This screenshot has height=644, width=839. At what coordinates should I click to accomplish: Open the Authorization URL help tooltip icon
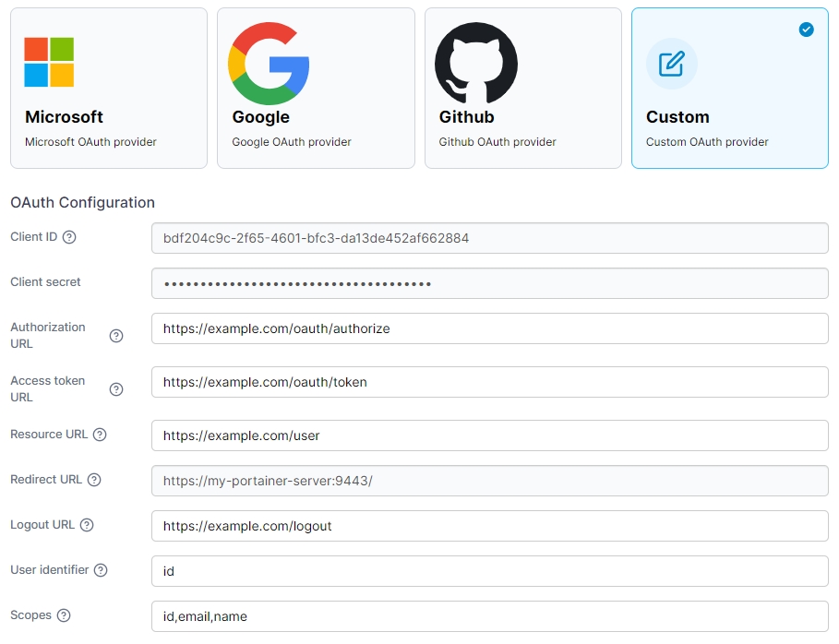point(116,336)
